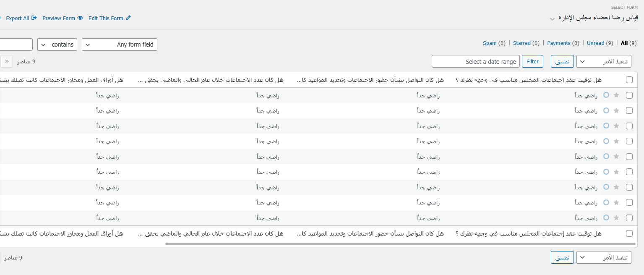The image size is (644, 275).
Task: Star the last entry row
Action: pos(616,217)
